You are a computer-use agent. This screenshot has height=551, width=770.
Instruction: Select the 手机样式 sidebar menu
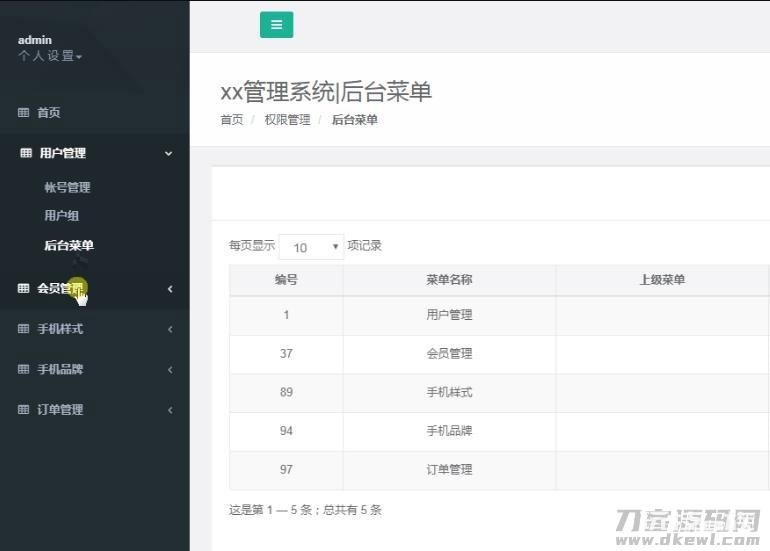[60, 329]
